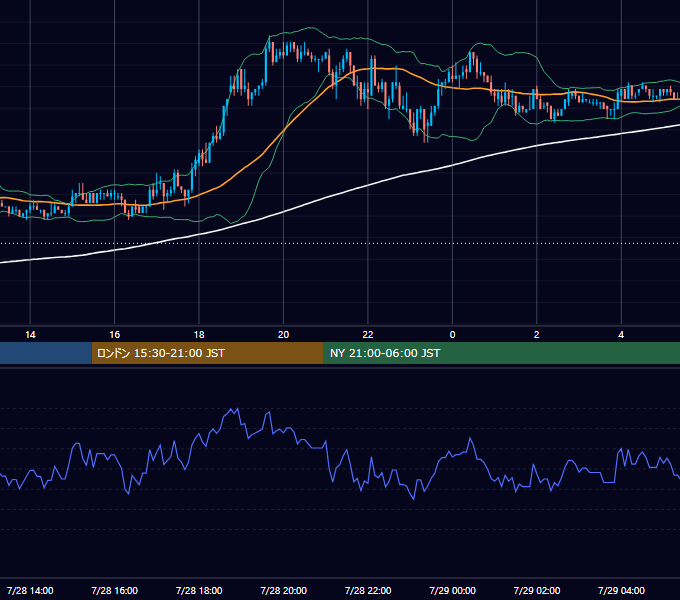
Task: Click the '2' hour label on the price chart axis
Action: coord(536,335)
